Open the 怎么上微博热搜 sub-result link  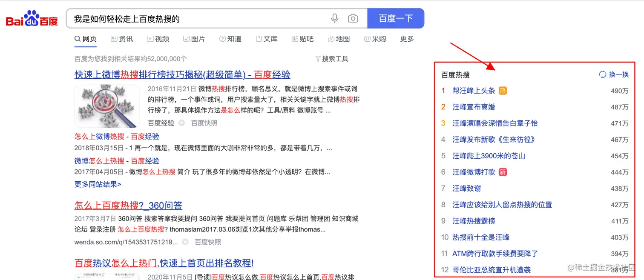[x=117, y=137]
